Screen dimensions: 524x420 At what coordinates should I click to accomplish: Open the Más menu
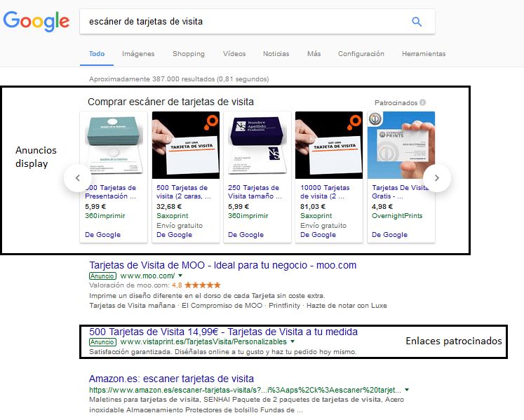tap(314, 54)
